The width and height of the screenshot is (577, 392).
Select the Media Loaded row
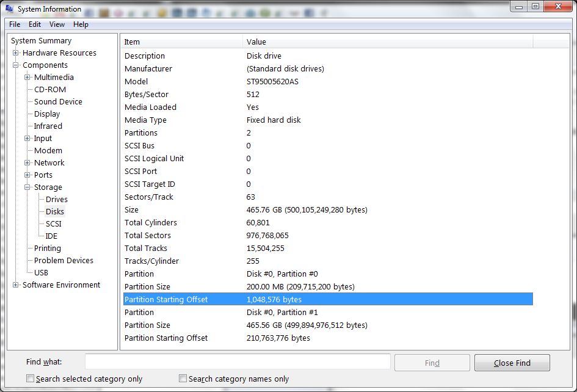[328, 107]
